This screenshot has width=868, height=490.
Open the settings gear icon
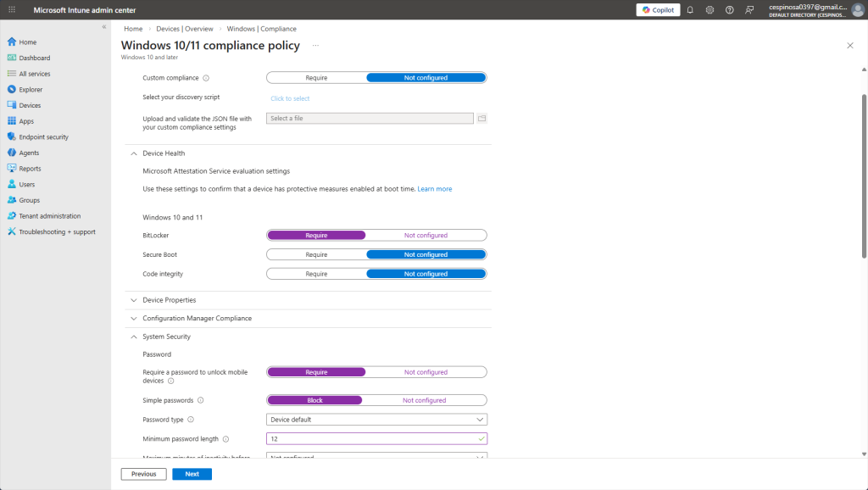(709, 9)
